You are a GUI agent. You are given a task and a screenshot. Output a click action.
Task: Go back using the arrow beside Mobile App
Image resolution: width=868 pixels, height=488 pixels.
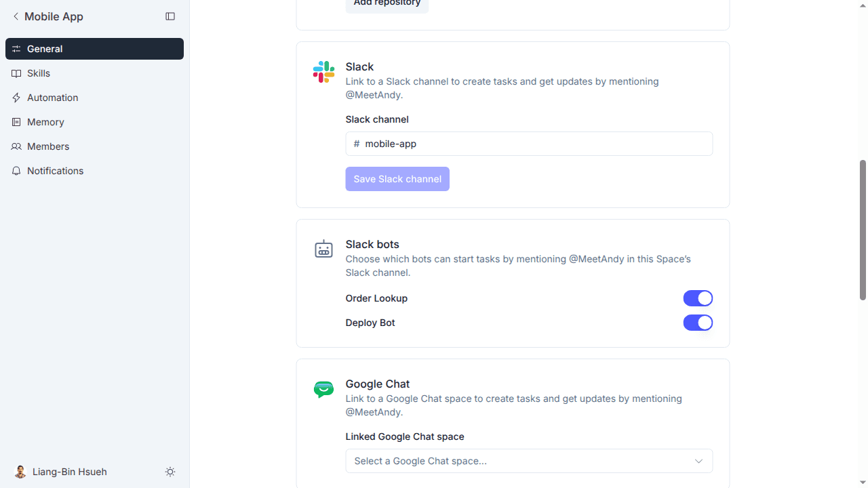16,16
